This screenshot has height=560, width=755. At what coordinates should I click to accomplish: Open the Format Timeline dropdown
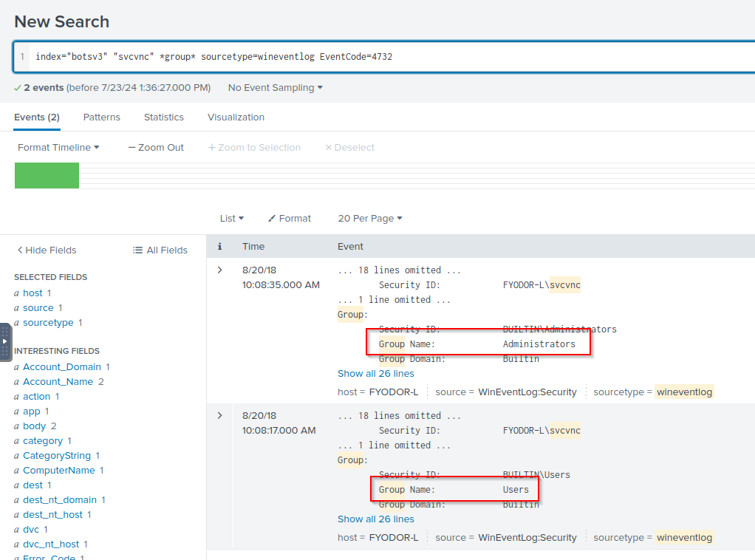tap(58, 148)
